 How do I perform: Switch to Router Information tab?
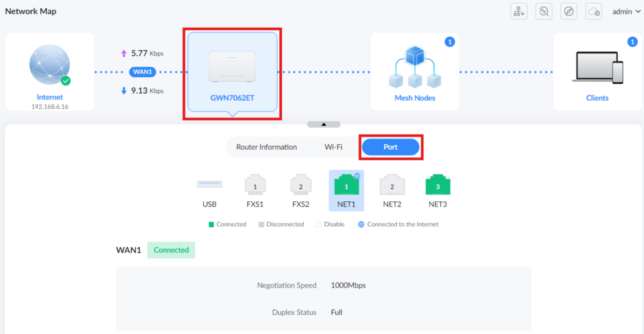pyautogui.click(x=267, y=147)
